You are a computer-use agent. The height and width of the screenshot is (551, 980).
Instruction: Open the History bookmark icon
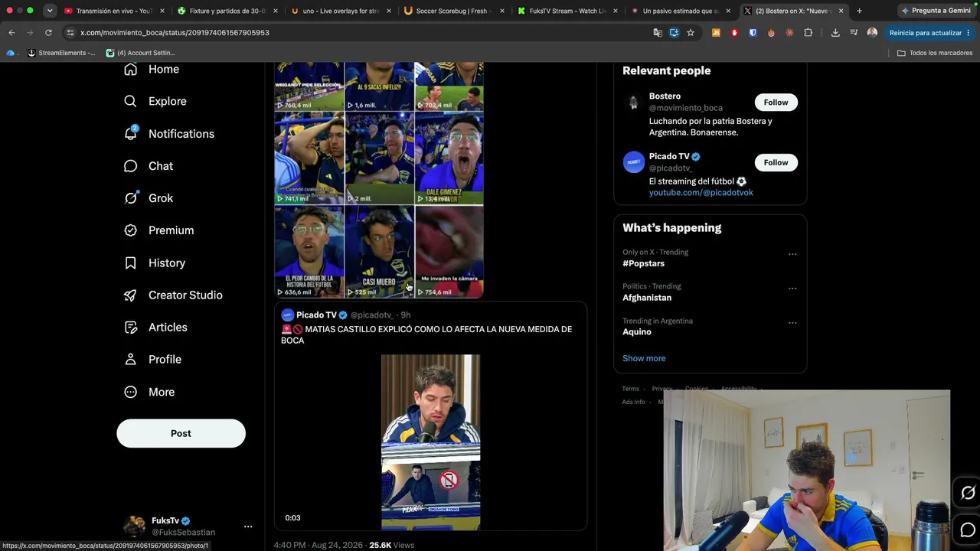130,262
